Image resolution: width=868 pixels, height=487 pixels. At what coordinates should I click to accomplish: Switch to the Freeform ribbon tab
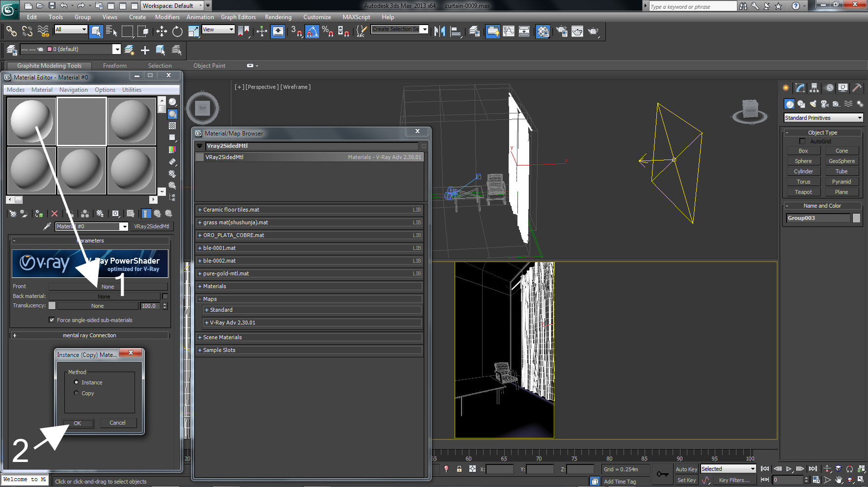(x=115, y=66)
